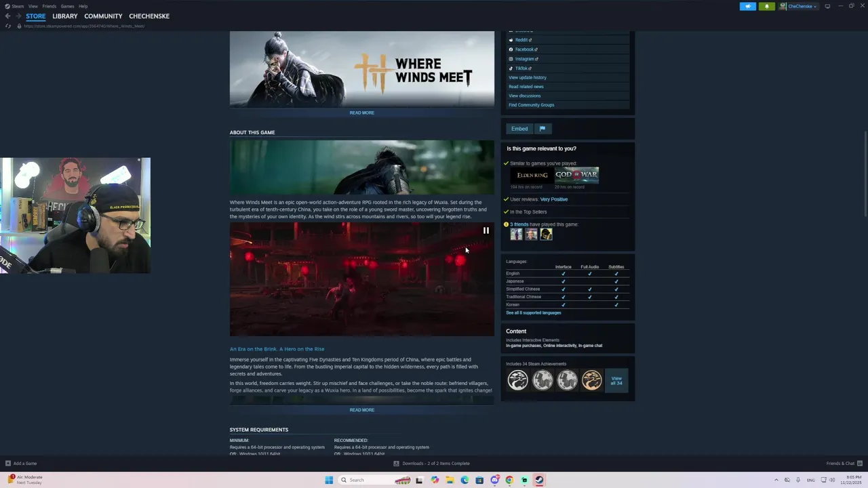Open the Elden Ring similar game thumbnail

click(x=532, y=175)
